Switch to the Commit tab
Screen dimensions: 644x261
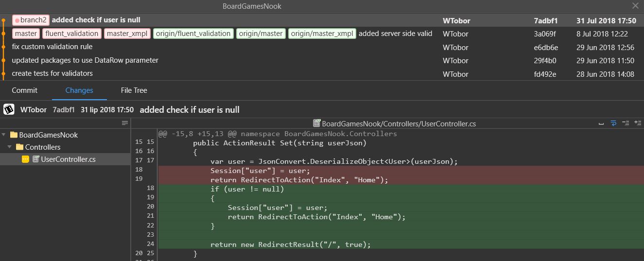25,90
